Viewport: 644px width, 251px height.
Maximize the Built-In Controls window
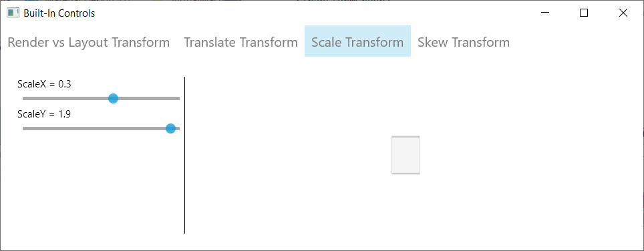584,13
